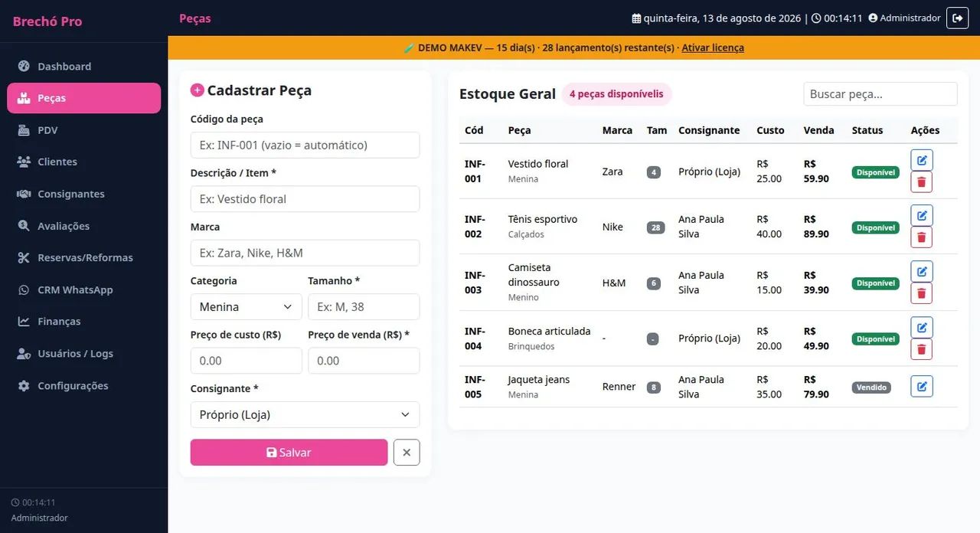Click the size badge 28 for Tênis esportivo
The image size is (980, 533).
(655, 227)
